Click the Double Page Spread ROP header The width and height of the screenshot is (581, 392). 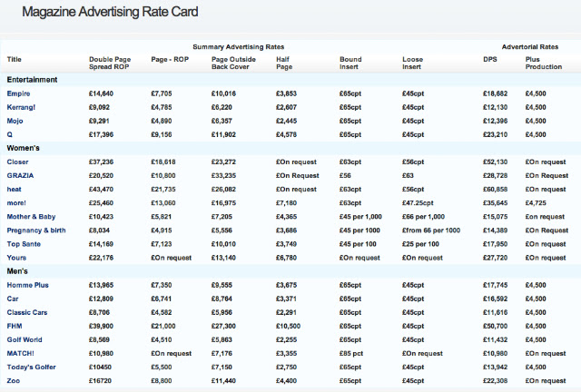point(110,64)
